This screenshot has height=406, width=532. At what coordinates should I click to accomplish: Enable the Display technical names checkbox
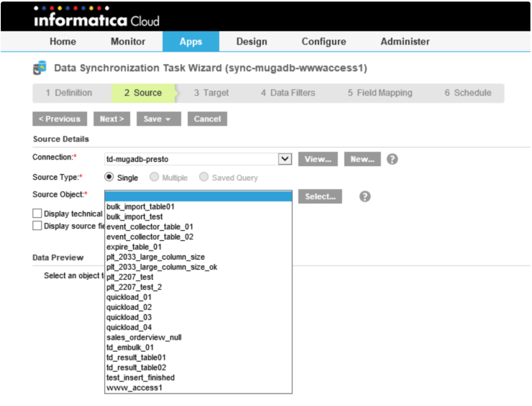point(37,214)
